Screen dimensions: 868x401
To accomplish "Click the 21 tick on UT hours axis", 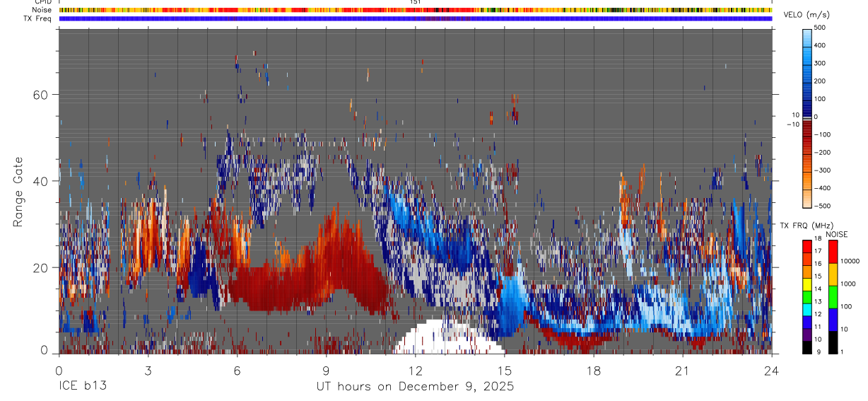I will click(682, 371).
